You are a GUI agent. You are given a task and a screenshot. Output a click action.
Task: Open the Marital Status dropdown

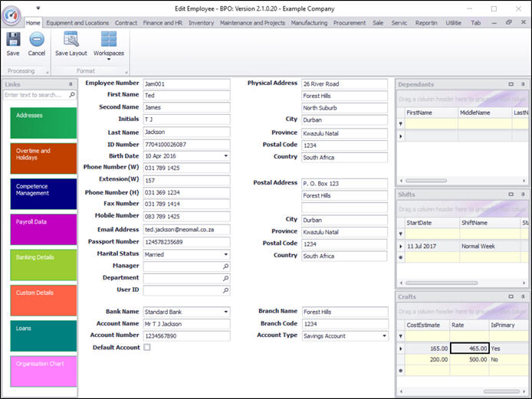click(x=225, y=254)
